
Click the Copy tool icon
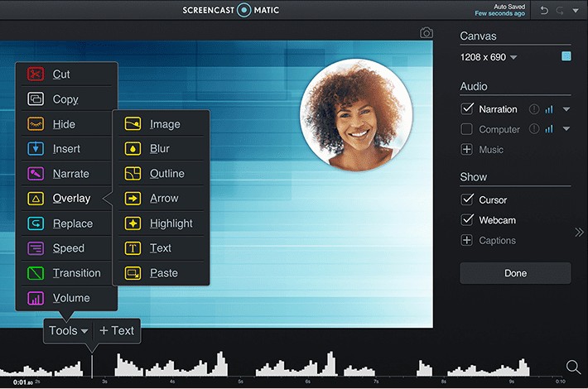tap(36, 99)
